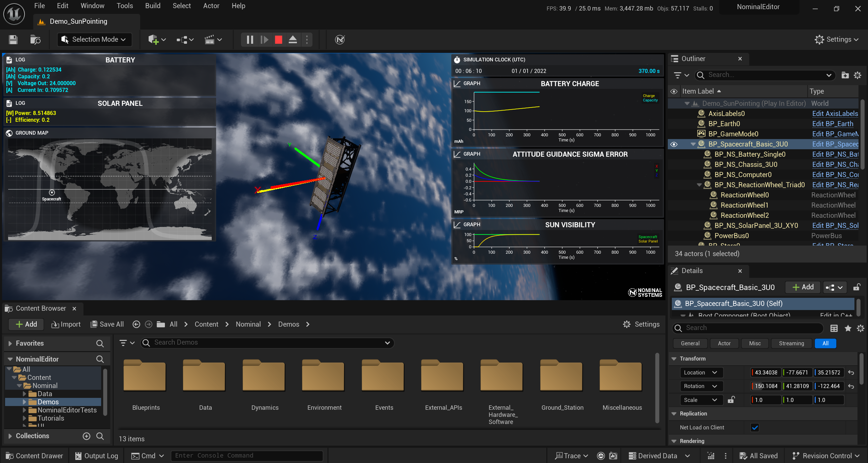868x463 pixels.
Task: Open the Location type dropdown
Action: 701,372
